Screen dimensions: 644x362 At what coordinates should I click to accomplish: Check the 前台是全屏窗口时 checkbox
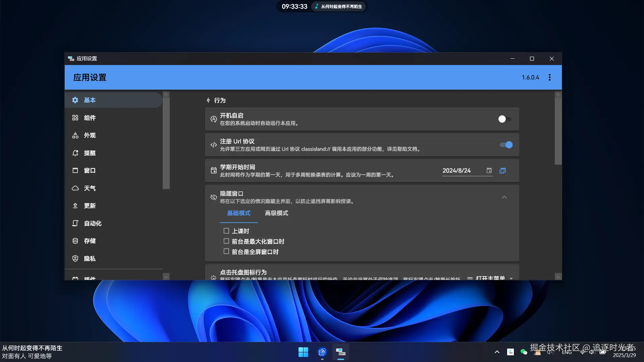tap(226, 251)
